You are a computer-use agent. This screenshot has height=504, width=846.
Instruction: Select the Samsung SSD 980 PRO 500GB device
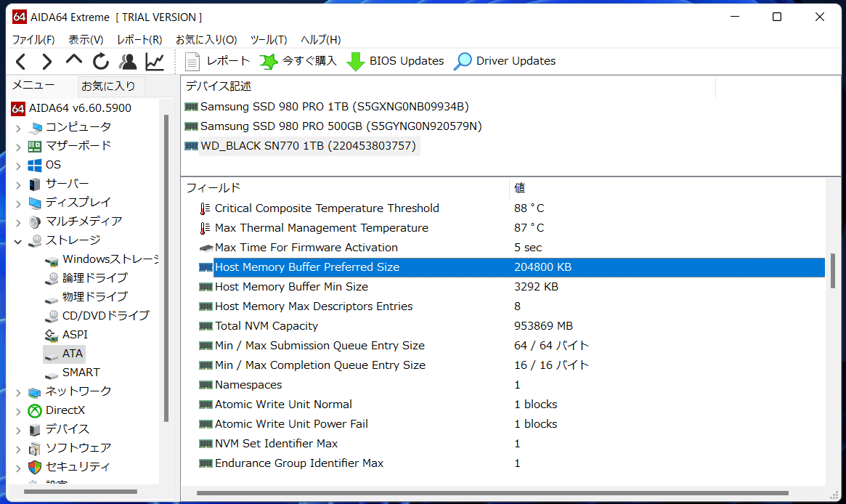click(x=341, y=126)
